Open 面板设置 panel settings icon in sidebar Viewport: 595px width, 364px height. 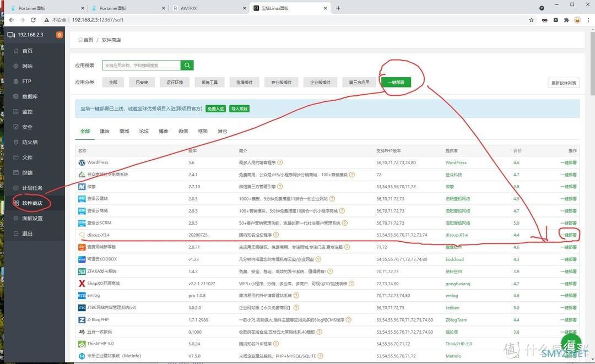(16, 219)
